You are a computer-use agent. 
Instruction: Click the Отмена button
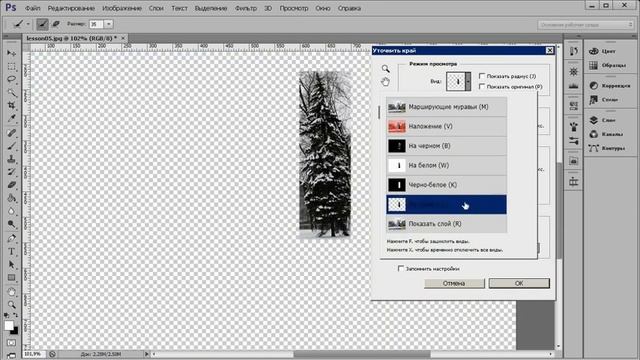click(454, 283)
